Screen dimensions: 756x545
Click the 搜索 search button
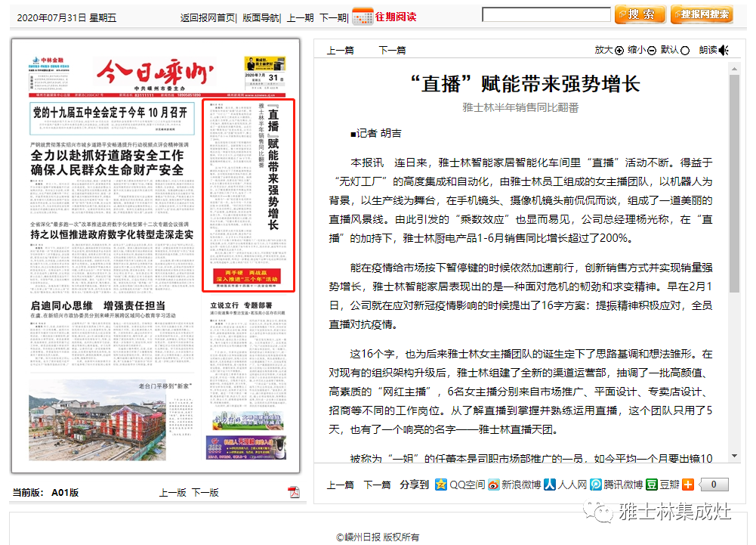tap(640, 14)
